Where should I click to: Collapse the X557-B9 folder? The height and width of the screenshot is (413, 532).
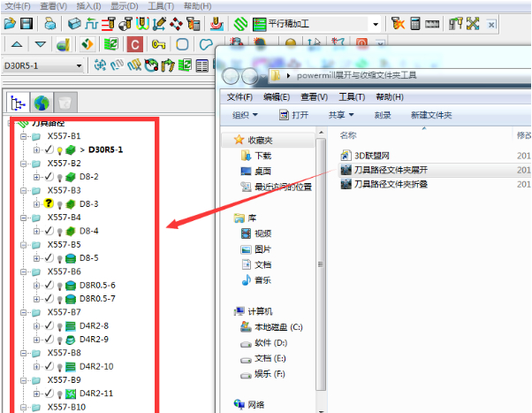(x=23, y=380)
